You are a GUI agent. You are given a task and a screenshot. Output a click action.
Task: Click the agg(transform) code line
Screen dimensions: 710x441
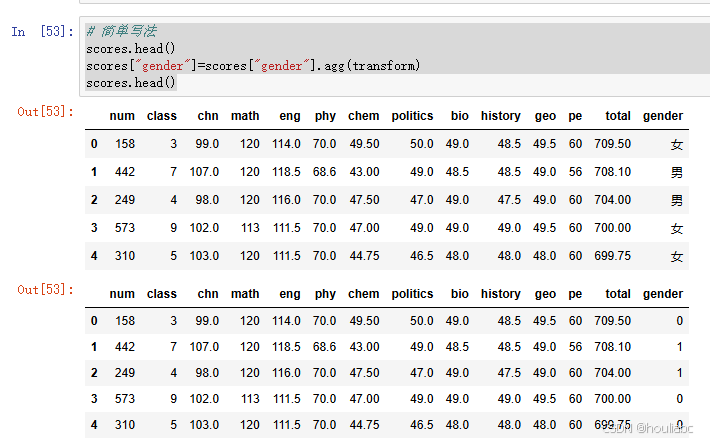[253, 66]
